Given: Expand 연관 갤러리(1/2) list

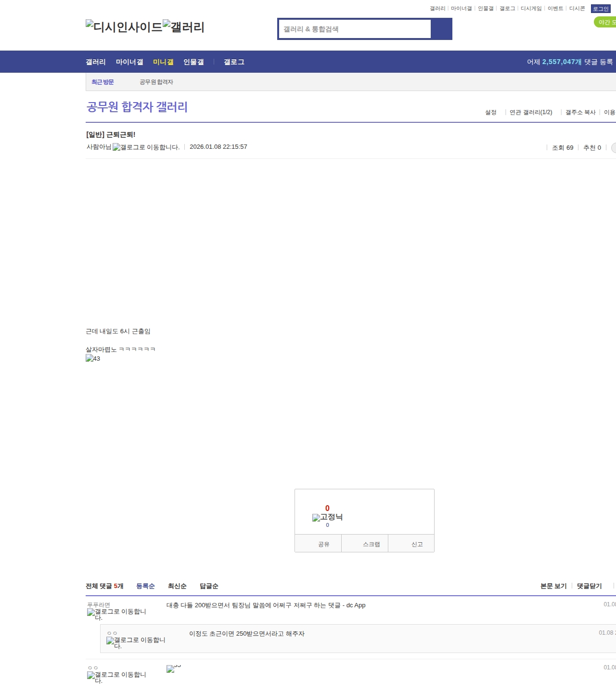Looking at the screenshot, I should [531, 112].
